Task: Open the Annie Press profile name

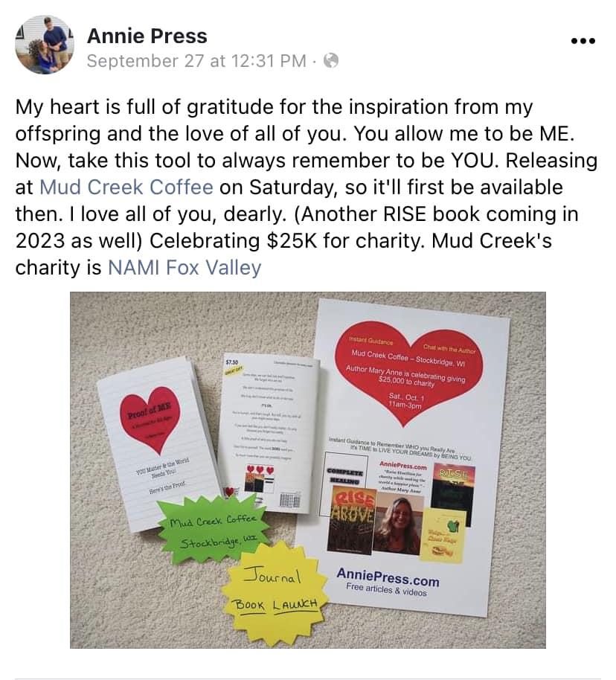Action: point(147,36)
